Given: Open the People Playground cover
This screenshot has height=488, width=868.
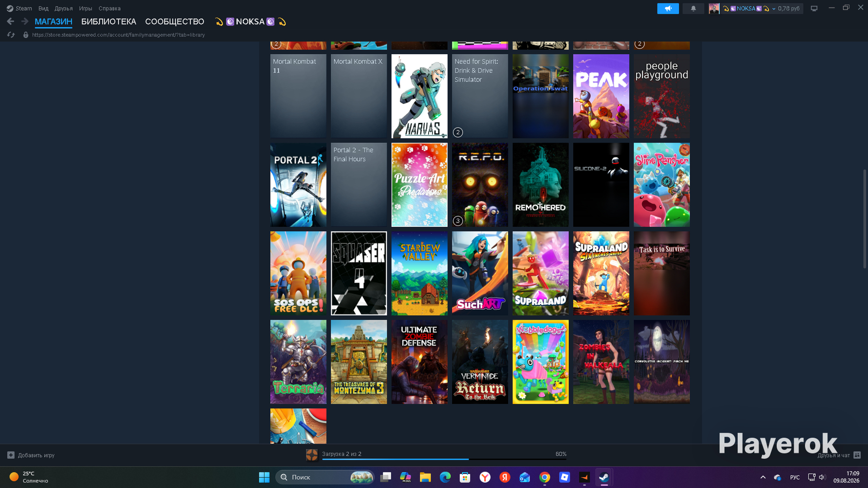Looking at the screenshot, I should [661, 96].
